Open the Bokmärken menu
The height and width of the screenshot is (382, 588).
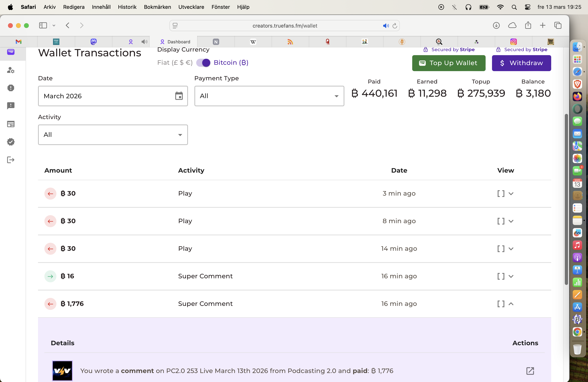[157, 7]
